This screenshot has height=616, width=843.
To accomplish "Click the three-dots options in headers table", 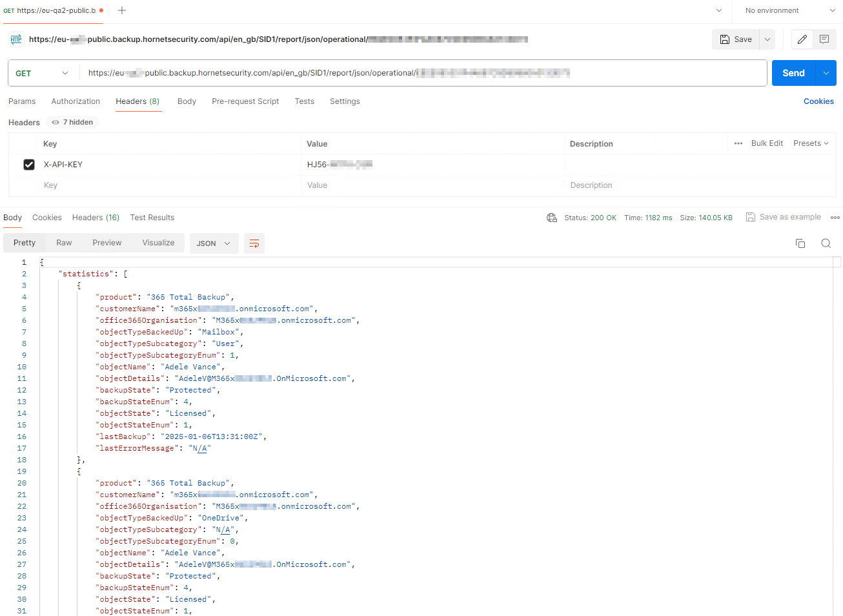I will click(738, 143).
